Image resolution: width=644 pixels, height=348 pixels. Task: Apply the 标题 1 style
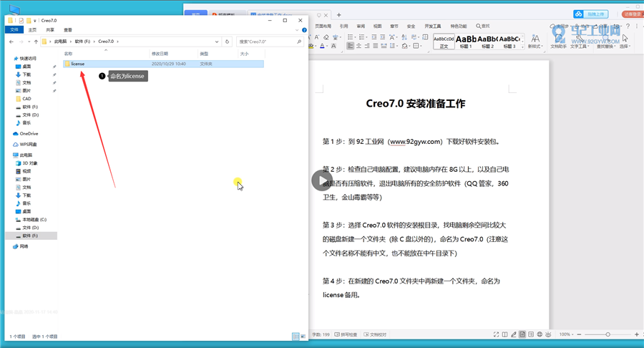pyautogui.click(x=466, y=42)
